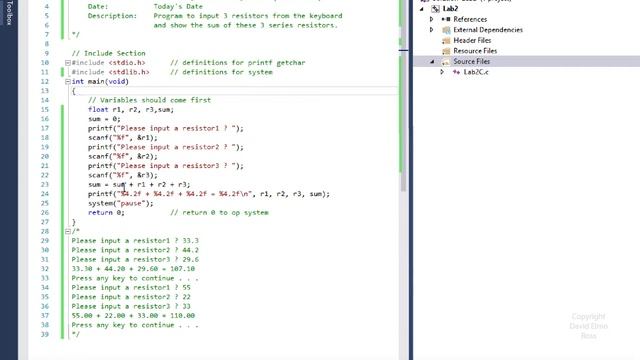
Task: Expand the Lab2C.c file arrow
Action: pyautogui.click(x=442, y=72)
